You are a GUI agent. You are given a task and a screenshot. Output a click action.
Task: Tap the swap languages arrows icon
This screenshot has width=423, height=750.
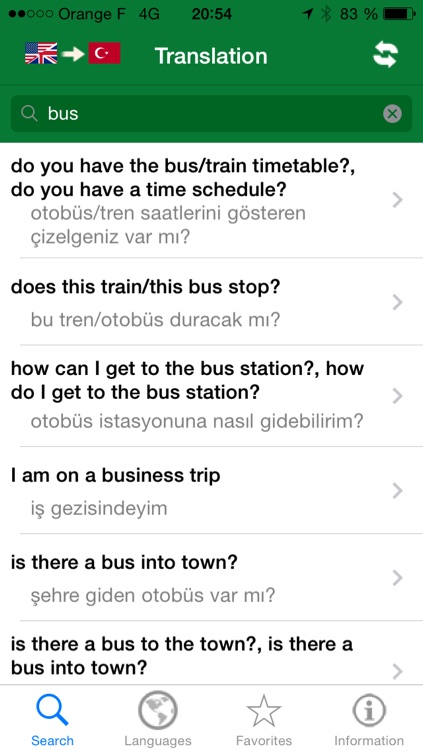pos(385,55)
